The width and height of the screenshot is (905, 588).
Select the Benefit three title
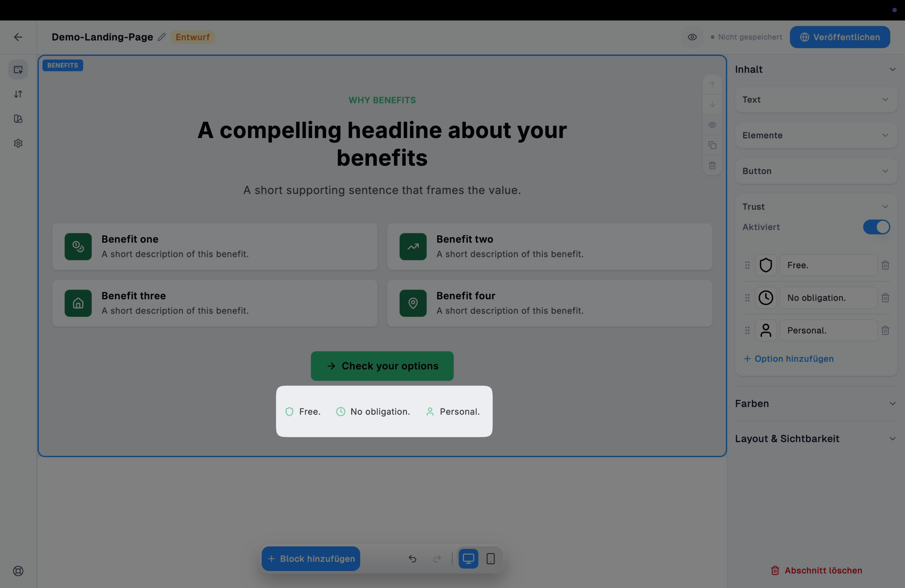(133, 296)
